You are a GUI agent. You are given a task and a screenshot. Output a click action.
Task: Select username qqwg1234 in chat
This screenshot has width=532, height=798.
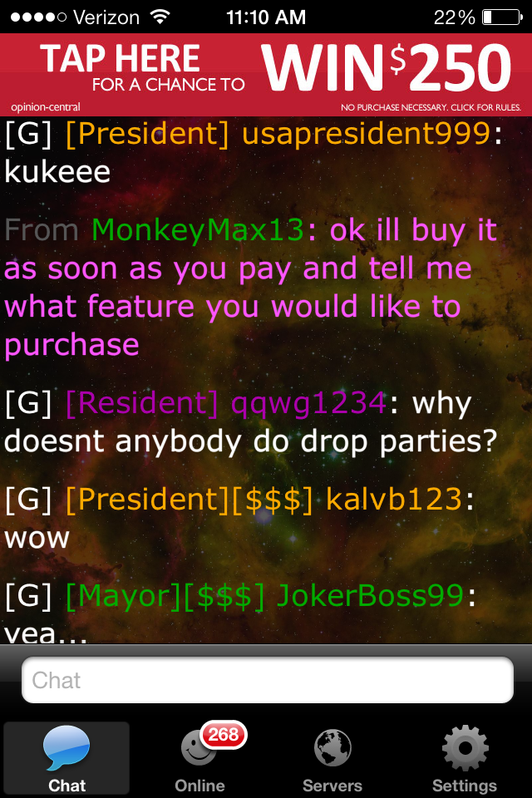click(308, 404)
